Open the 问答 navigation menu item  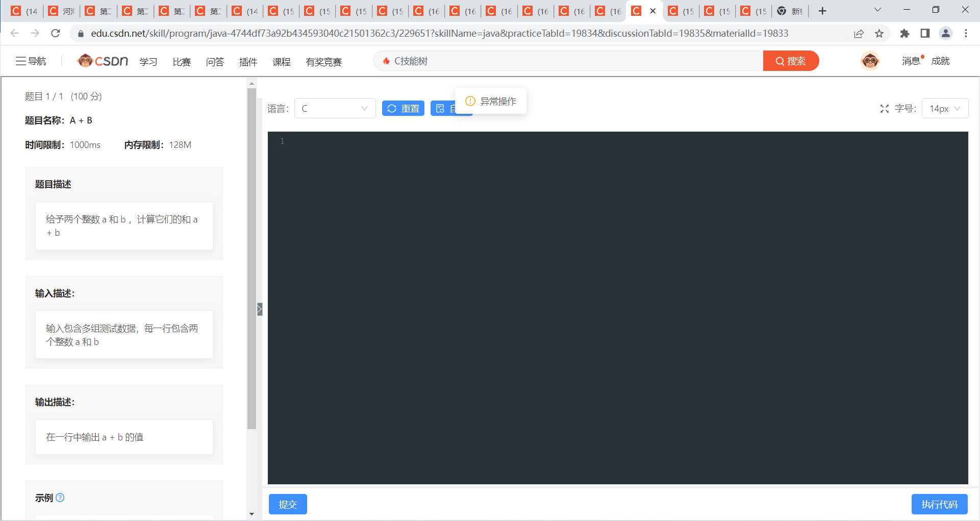pos(215,62)
